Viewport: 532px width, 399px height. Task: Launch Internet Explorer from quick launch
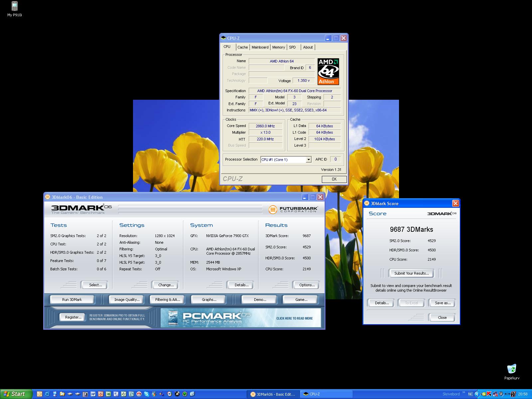coord(47,394)
